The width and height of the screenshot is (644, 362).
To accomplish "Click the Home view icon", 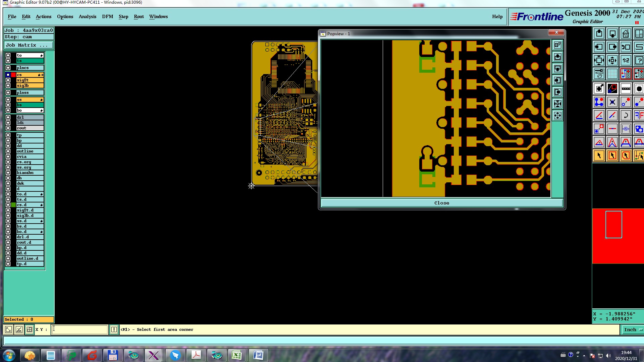I will click(626, 34).
